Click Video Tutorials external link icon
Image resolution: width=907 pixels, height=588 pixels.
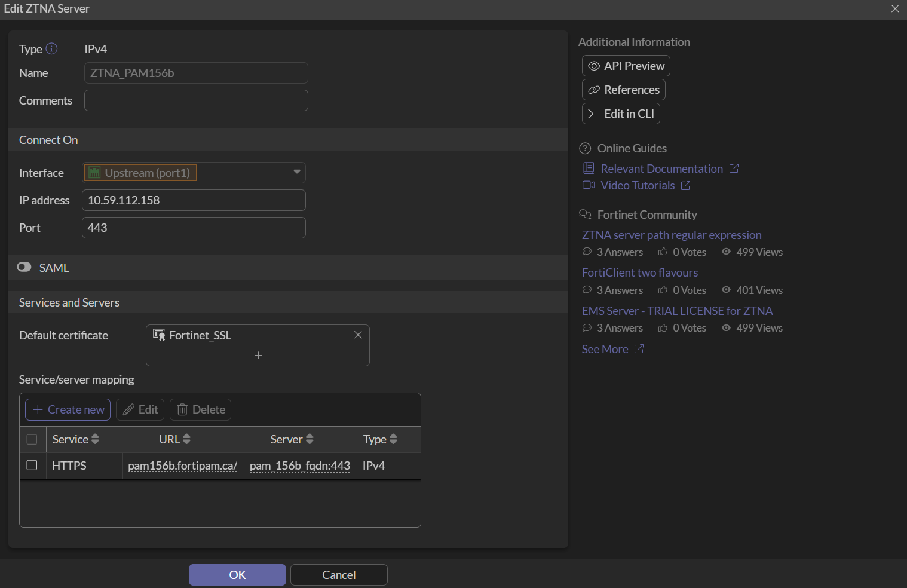click(686, 186)
